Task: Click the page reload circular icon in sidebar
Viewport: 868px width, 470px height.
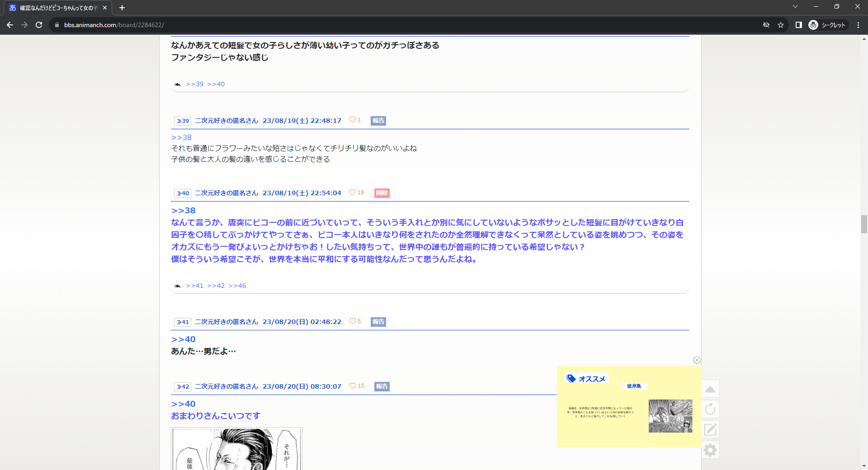Action: (x=710, y=409)
